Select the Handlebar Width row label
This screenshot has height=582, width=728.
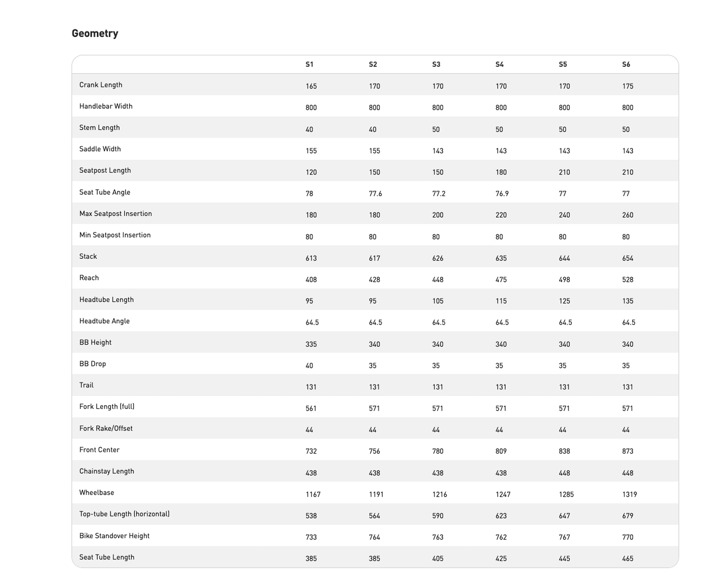click(x=106, y=106)
